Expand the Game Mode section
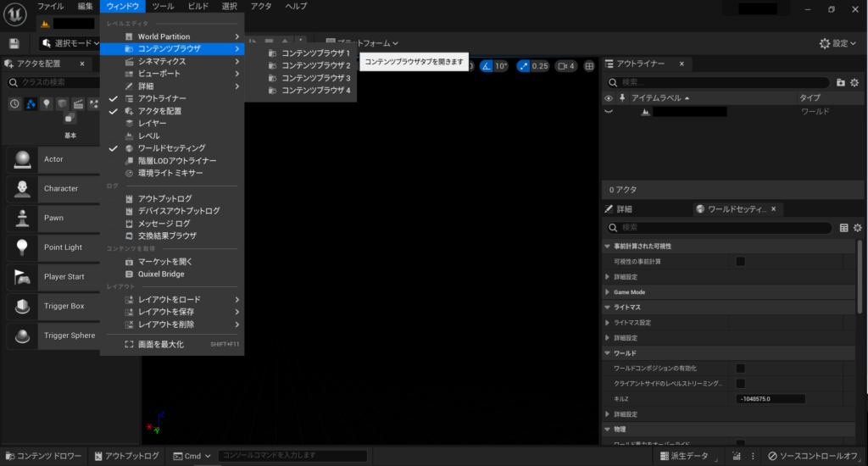The height and width of the screenshot is (466, 868). [607, 292]
